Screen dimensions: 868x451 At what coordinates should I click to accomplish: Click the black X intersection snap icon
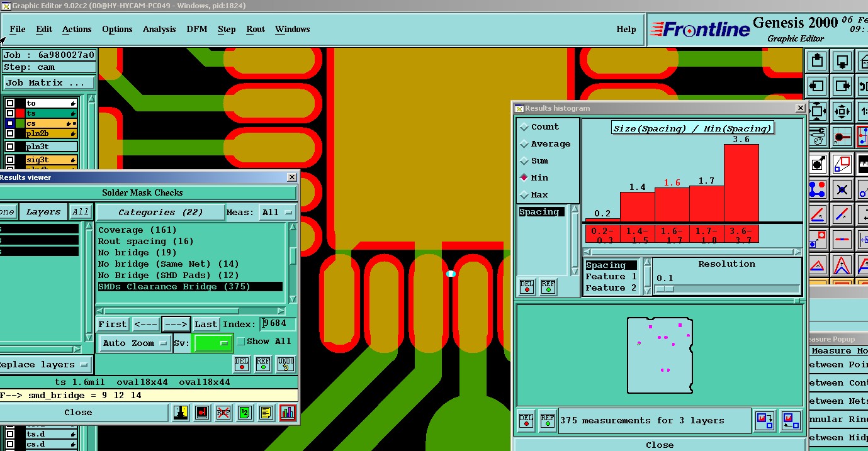click(x=842, y=189)
